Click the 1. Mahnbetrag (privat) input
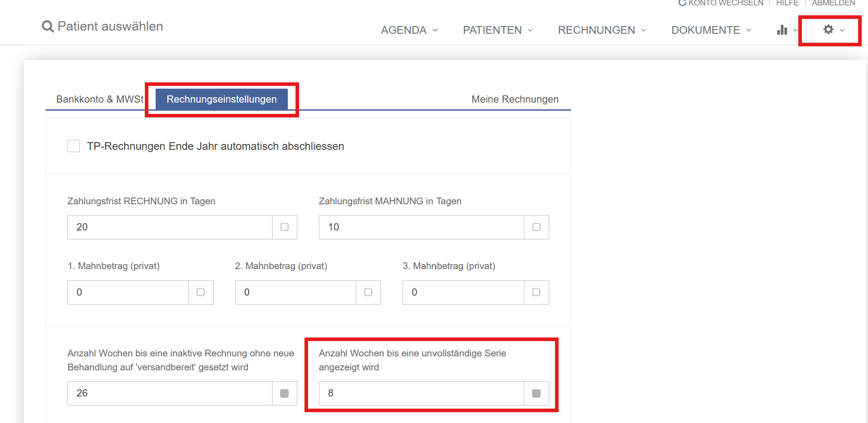This screenshot has height=423, width=868. [x=128, y=292]
